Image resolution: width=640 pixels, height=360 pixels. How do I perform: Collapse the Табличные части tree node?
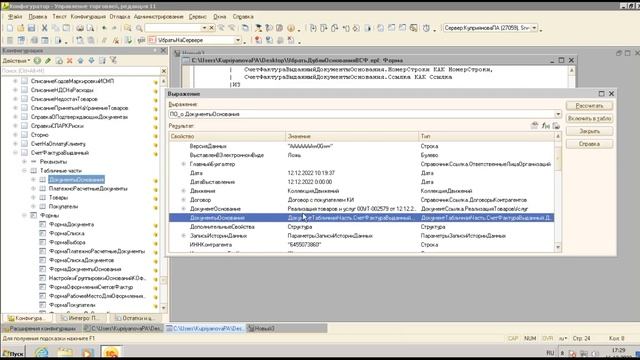24,171
